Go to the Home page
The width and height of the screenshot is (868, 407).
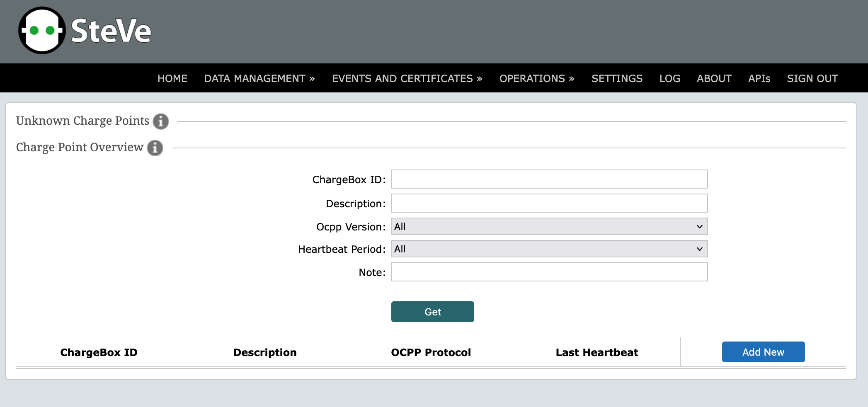[x=172, y=78]
